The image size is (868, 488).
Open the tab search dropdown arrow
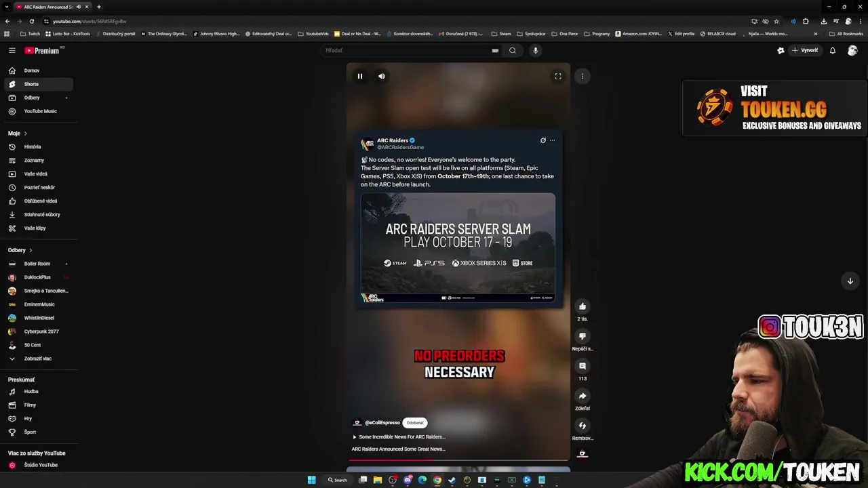point(6,7)
